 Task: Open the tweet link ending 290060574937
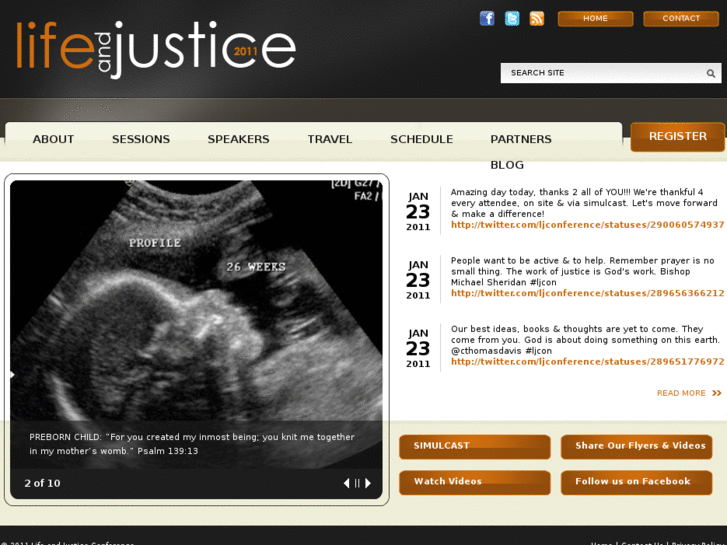(x=587, y=225)
